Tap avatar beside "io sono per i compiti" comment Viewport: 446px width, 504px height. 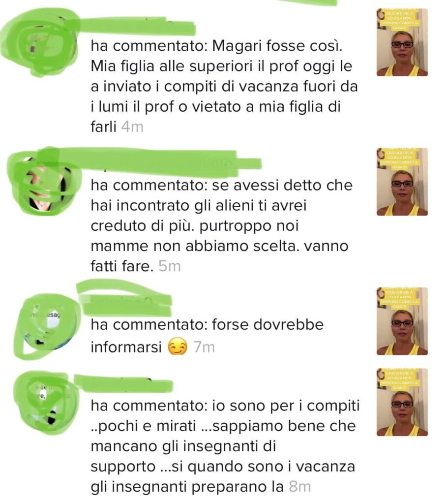[47, 404]
